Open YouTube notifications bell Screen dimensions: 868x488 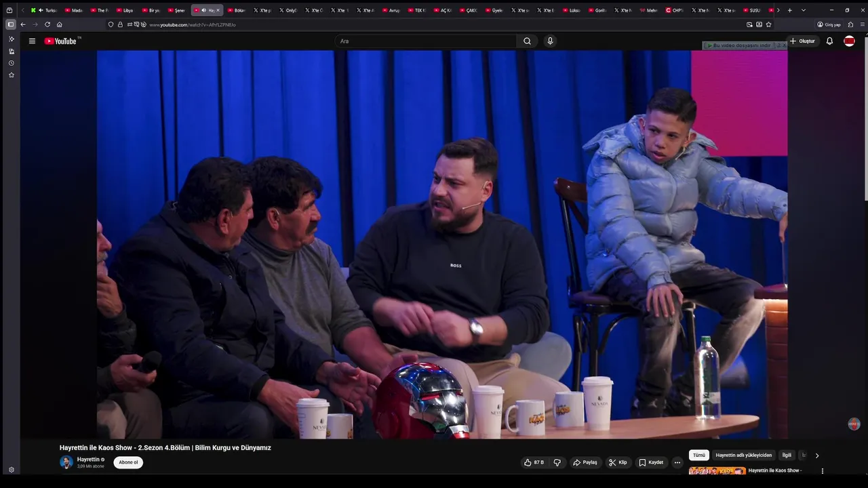pos(829,41)
